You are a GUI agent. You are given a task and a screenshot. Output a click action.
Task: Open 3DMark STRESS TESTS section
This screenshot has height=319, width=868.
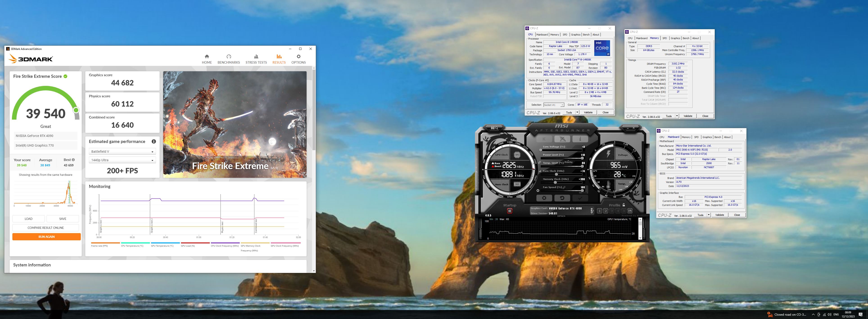(256, 59)
